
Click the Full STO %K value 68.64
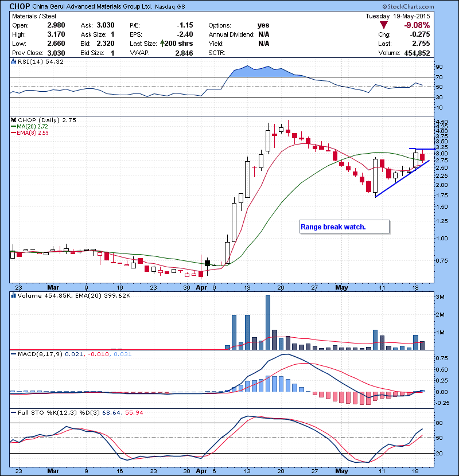pyautogui.click(x=111, y=412)
